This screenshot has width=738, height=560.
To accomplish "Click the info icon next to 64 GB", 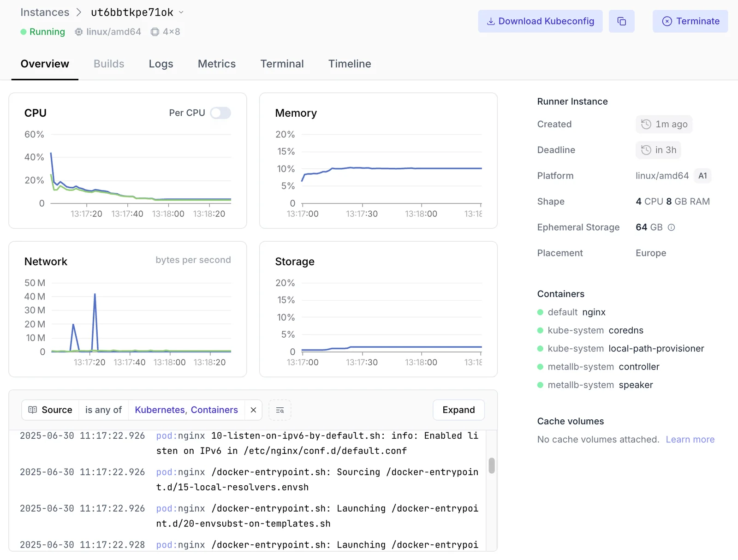I will click(672, 227).
